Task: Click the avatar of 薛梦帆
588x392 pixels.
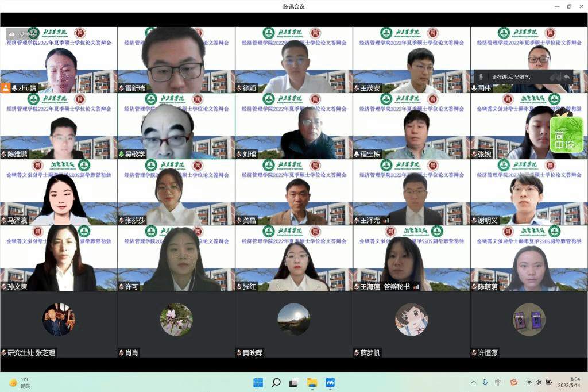Action: pyautogui.click(x=411, y=320)
